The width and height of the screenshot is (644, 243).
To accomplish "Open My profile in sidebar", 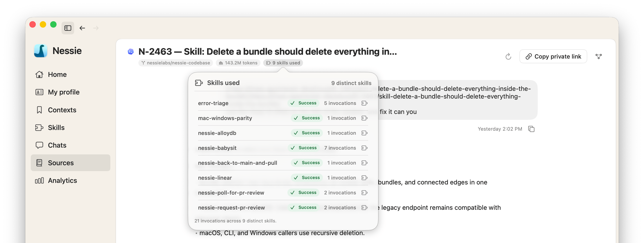I will pyautogui.click(x=71, y=92).
